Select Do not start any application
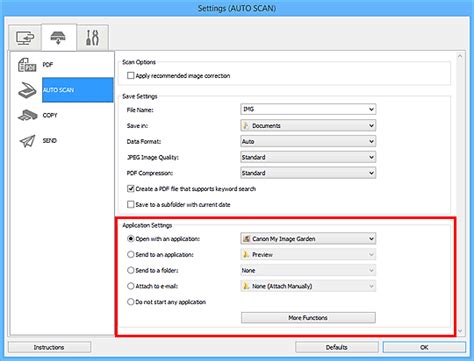Viewport: 474px width, 361px height. (x=131, y=302)
